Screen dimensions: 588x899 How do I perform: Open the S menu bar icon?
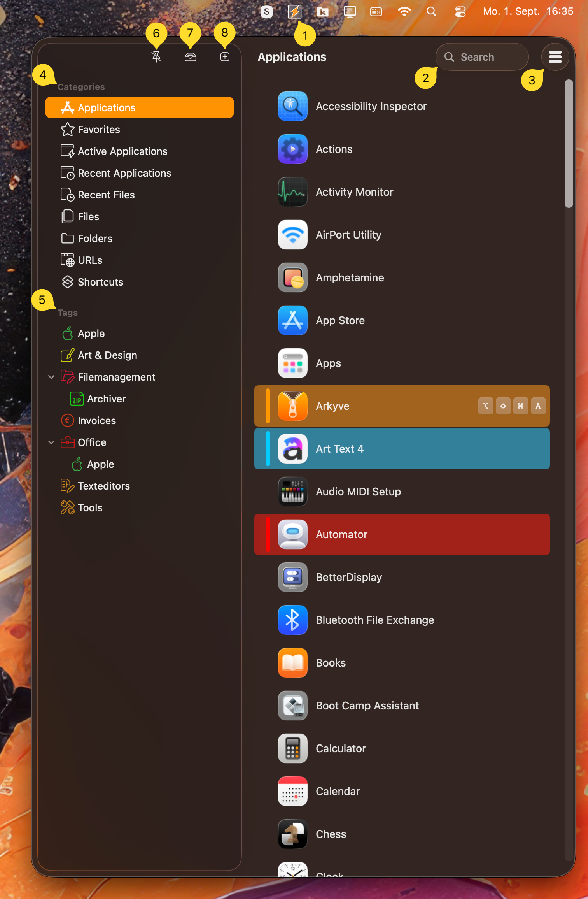[x=267, y=12]
